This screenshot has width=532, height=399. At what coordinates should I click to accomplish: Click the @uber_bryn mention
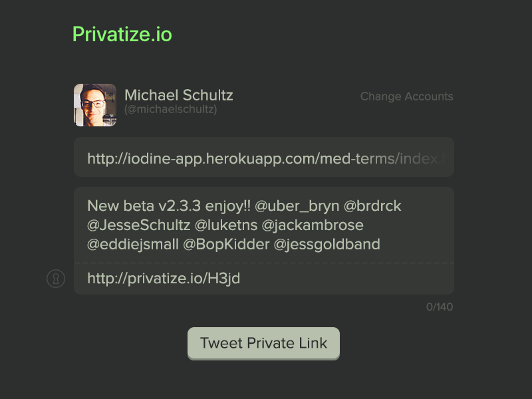tap(298, 206)
